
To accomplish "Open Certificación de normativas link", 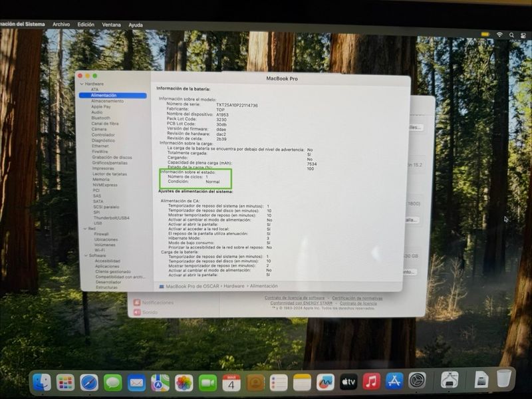I will tap(357, 298).
